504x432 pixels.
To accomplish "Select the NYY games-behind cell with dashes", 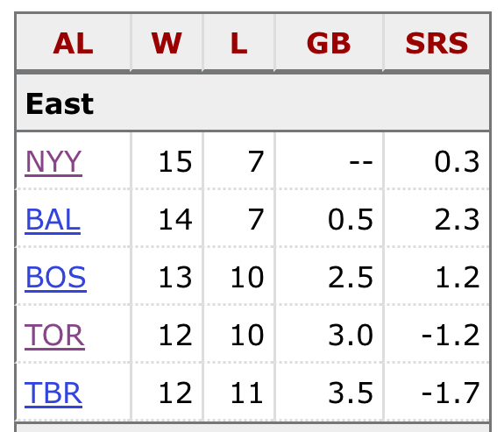I will click(330, 161).
